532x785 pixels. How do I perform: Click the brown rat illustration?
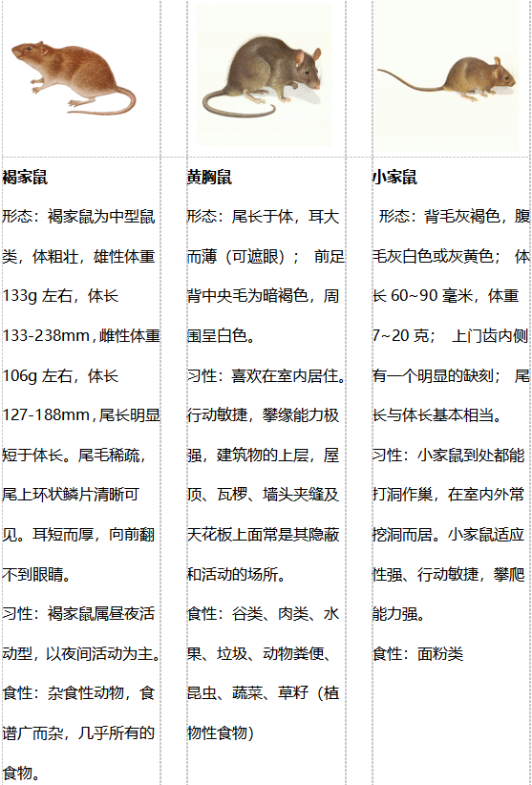click(x=74, y=77)
